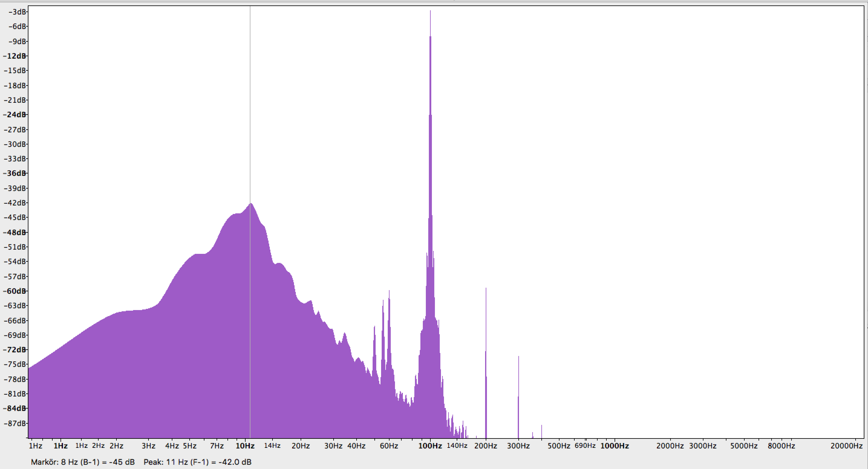Viewport: 868px width, 469px height.
Task: Click the -42dB axis label
Action: 15,203
